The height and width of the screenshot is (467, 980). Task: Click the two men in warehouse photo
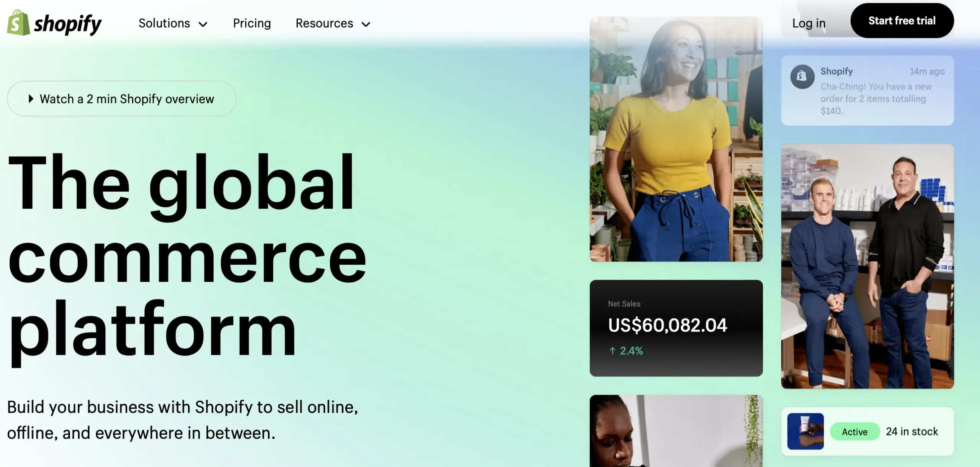pos(867,266)
